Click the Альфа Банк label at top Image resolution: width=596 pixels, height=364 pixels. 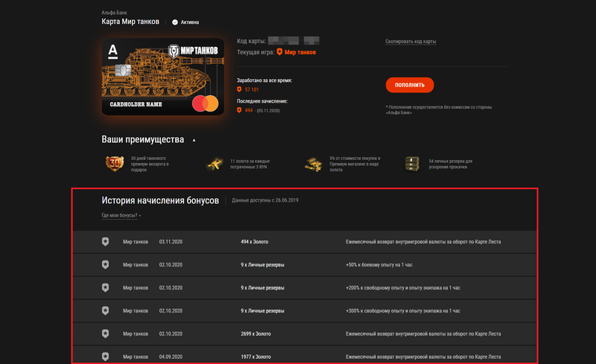(114, 13)
